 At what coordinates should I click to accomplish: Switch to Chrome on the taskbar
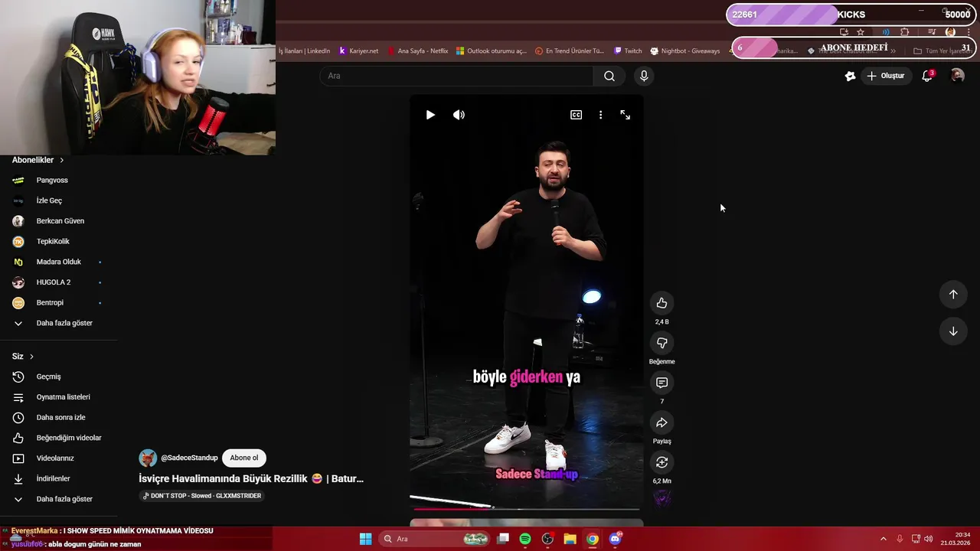coord(593,539)
